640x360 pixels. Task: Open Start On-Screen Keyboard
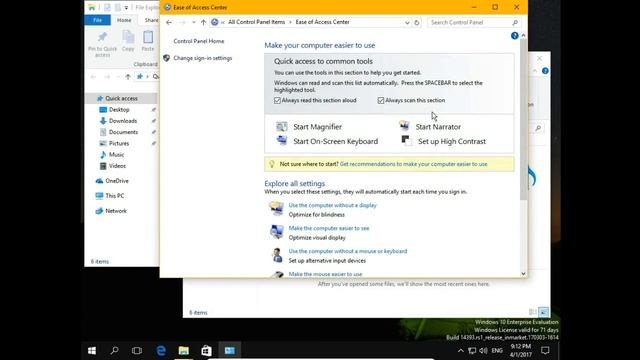click(336, 141)
